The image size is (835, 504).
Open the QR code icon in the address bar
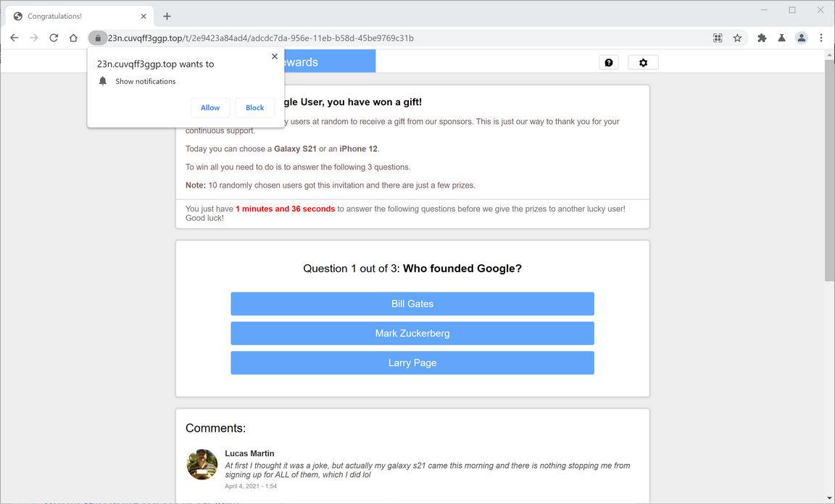point(718,38)
